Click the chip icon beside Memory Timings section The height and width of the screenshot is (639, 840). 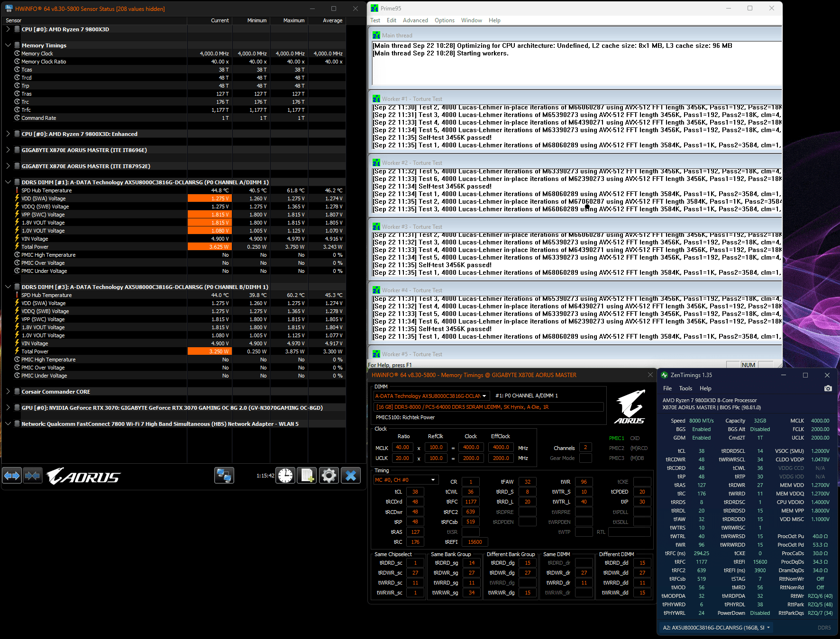click(x=17, y=45)
